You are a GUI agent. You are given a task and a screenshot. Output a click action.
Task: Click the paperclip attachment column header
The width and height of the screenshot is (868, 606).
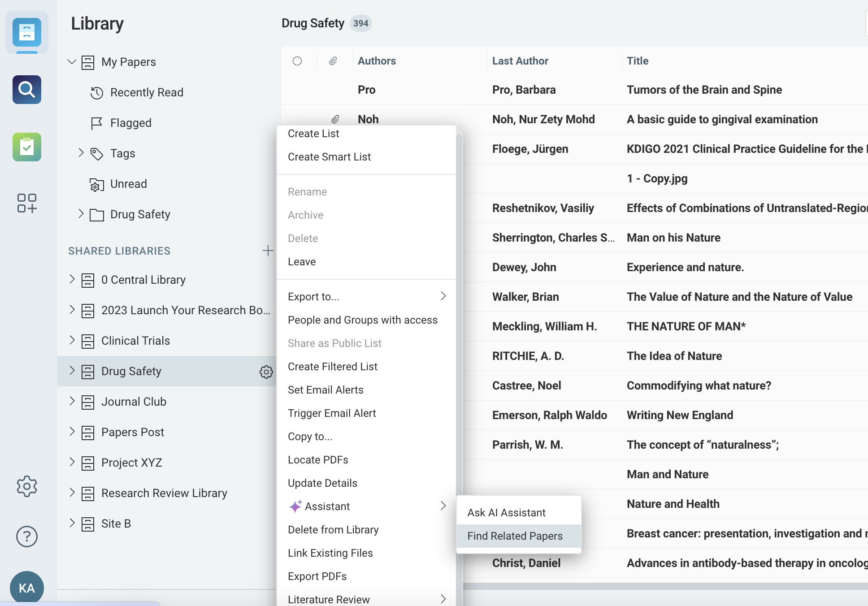pos(334,61)
